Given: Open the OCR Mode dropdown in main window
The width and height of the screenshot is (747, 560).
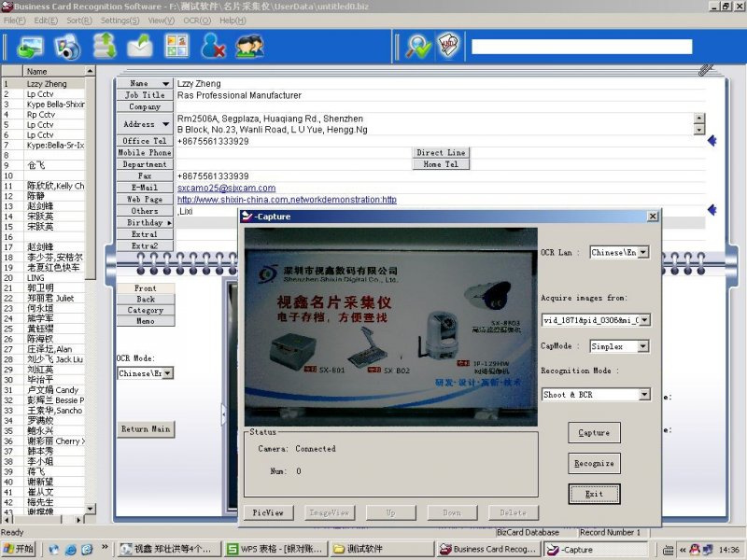Looking at the screenshot, I should (168, 373).
